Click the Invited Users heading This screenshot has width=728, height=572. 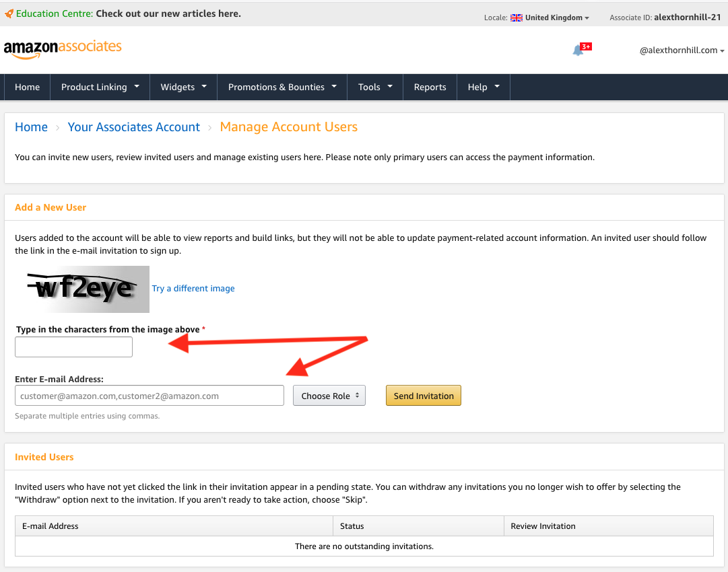coord(44,457)
